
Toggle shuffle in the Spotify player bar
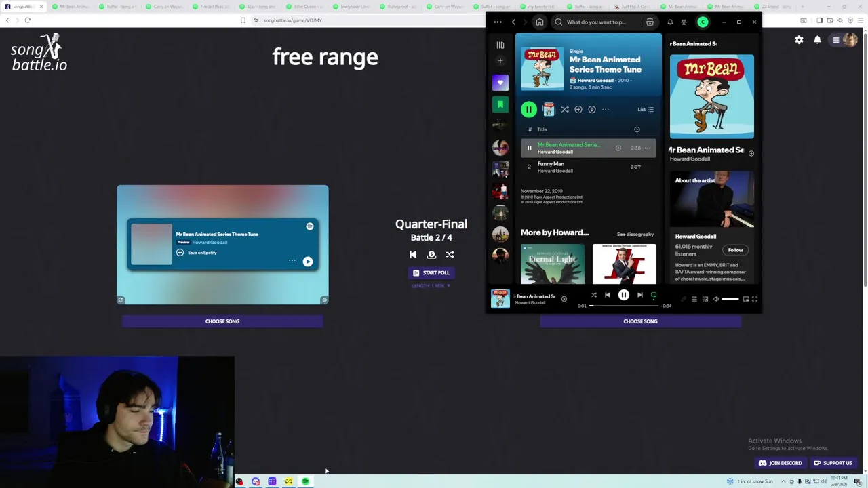point(593,295)
